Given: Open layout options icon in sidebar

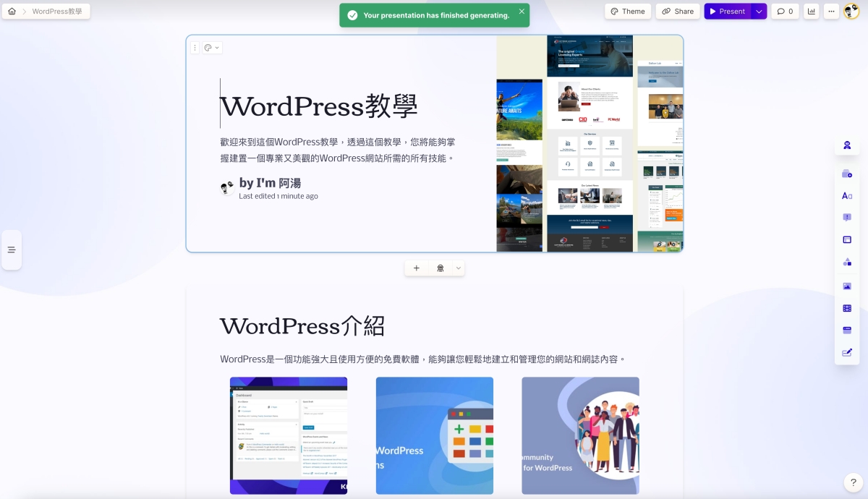Looking at the screenshot, I should click(847, 239).
